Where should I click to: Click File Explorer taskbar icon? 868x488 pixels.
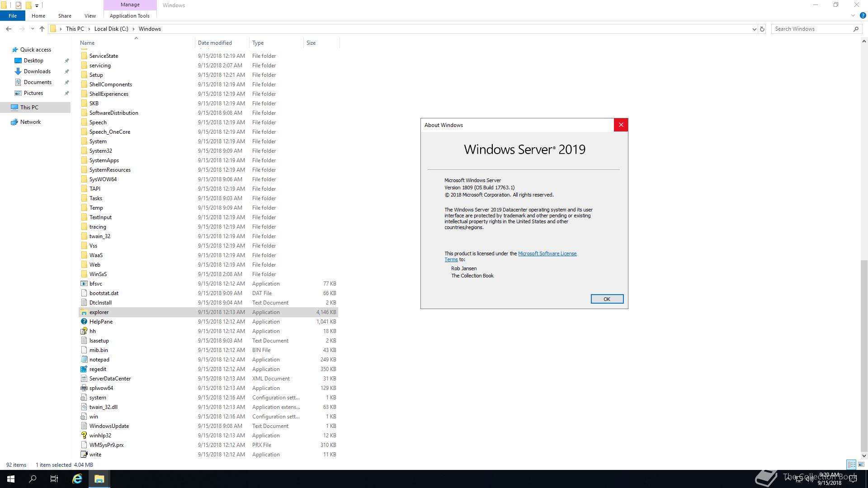(x=99, y=479)
